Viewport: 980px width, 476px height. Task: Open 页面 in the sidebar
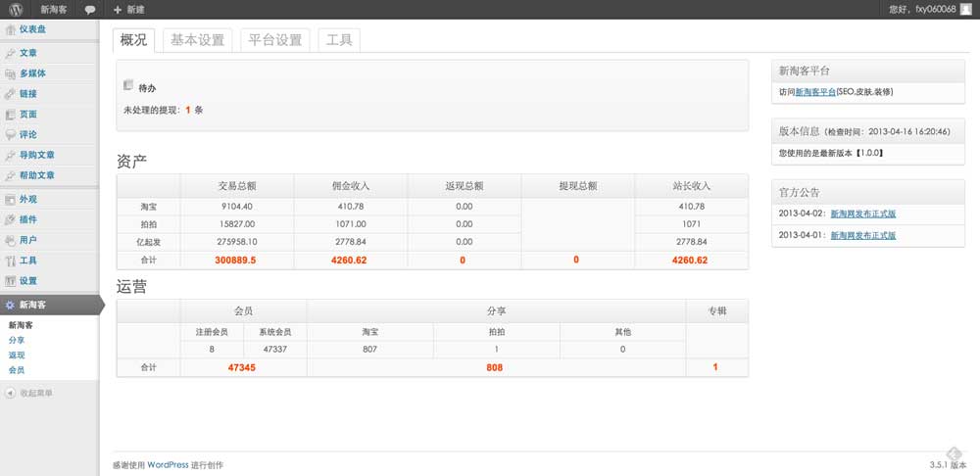[x=28, y=115]
